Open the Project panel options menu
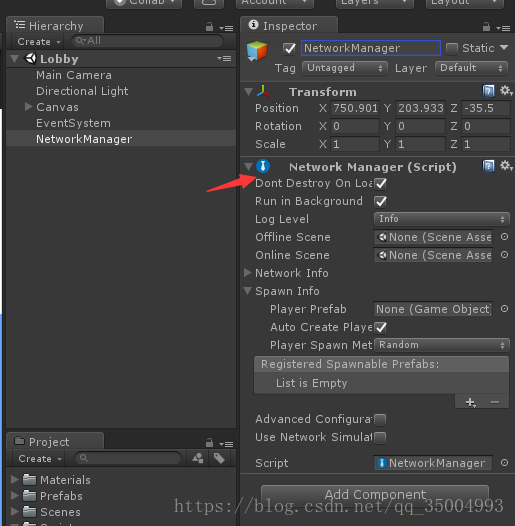This screenshot has height=526, width=515. pos(226,444)
